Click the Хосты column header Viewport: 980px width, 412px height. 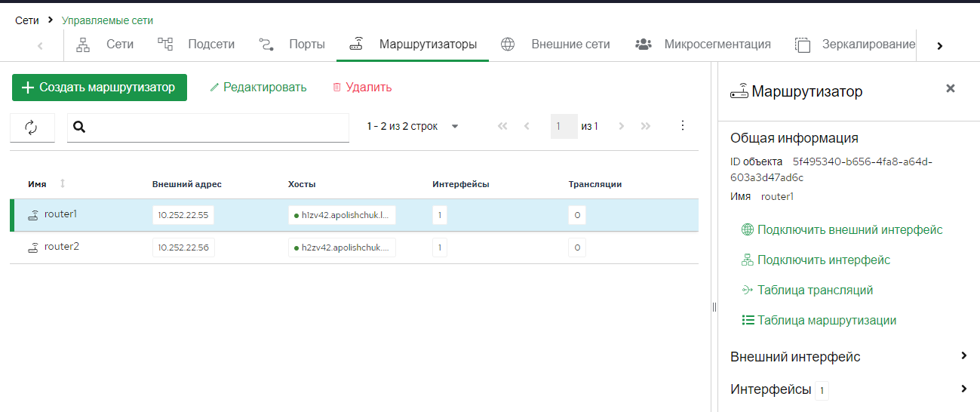[302, 184]
